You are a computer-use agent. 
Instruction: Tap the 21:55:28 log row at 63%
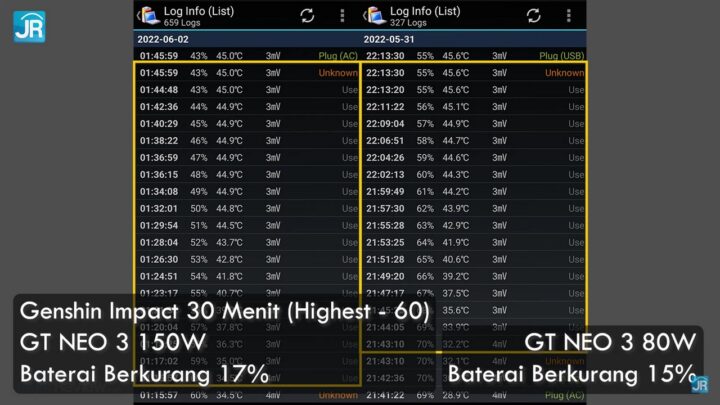(x=473, y=226)
